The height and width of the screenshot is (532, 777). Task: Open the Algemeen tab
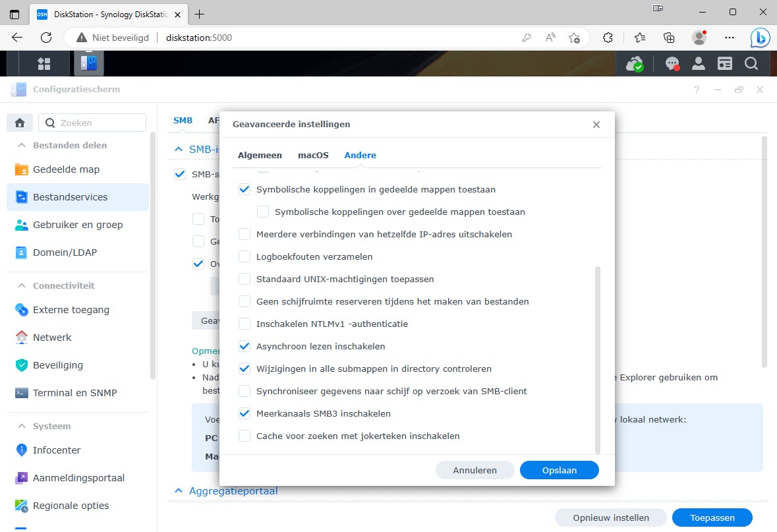point(260,155)
